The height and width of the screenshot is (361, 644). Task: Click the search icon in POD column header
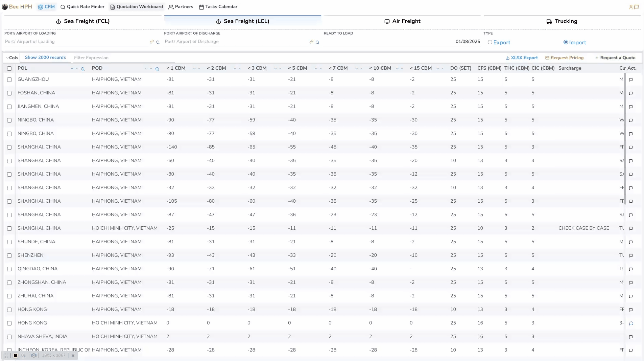click(x=157, y=69)
